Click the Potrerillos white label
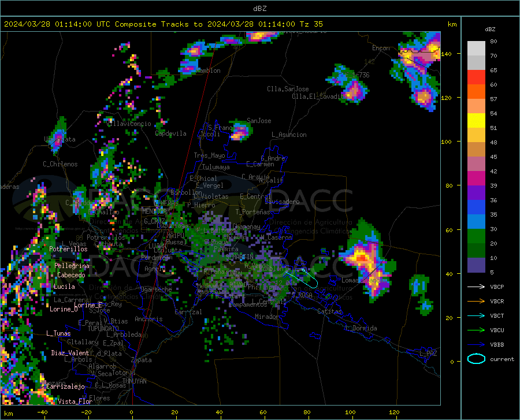Viewport: 520px width, 420px height. point(68,249)
